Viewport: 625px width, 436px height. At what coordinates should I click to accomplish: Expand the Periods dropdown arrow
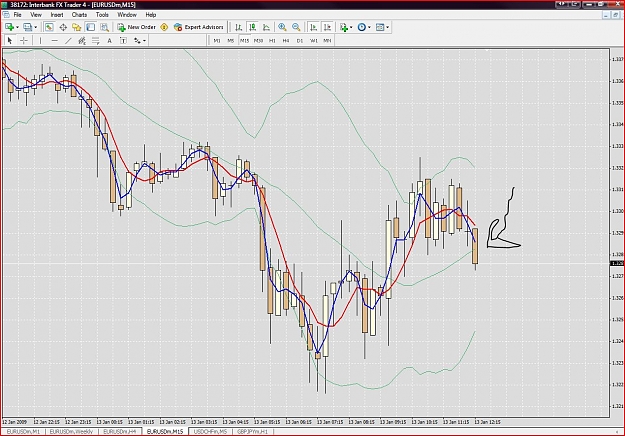tap(369, 27)
